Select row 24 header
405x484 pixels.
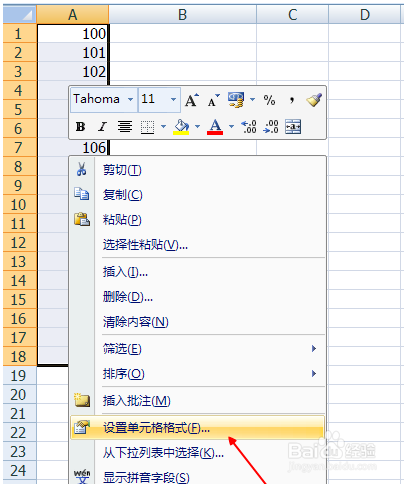20,471
